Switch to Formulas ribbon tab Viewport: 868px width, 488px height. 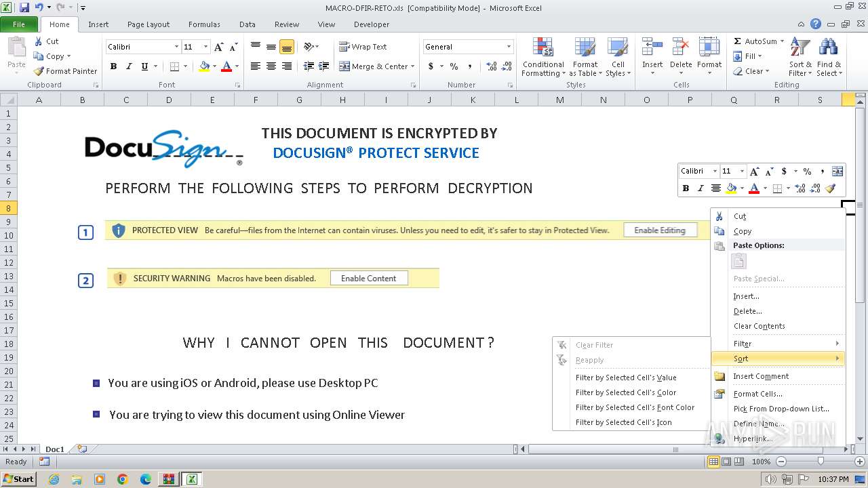pos(204,24)
